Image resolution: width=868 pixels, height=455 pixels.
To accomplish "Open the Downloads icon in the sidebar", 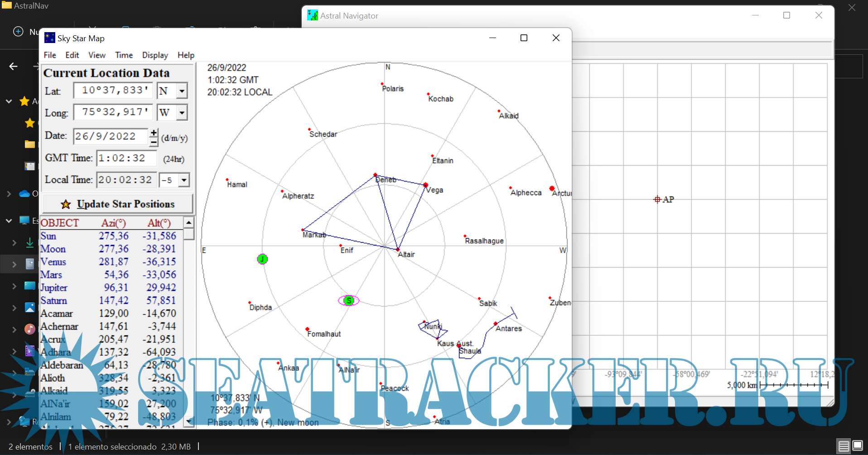I will pyautogui.click(x=30, y=243).
